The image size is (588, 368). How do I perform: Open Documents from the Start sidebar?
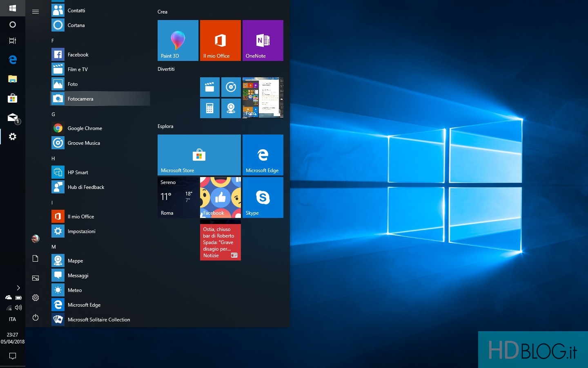(36, 258)
